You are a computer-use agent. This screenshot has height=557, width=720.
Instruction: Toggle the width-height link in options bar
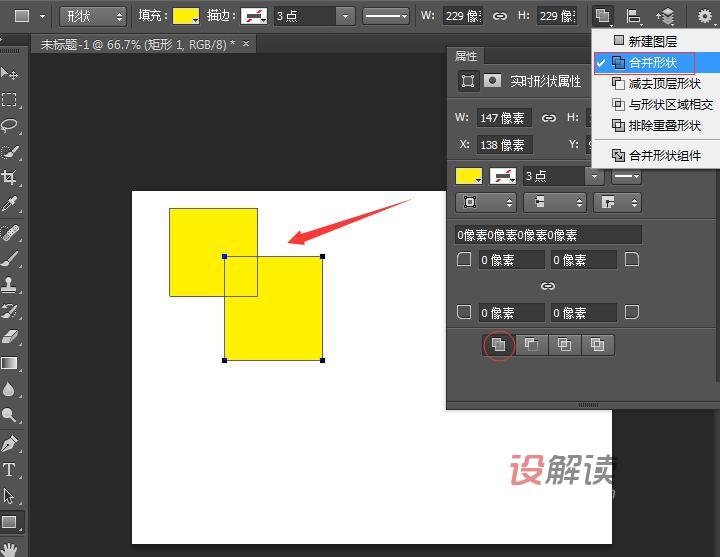499,16
